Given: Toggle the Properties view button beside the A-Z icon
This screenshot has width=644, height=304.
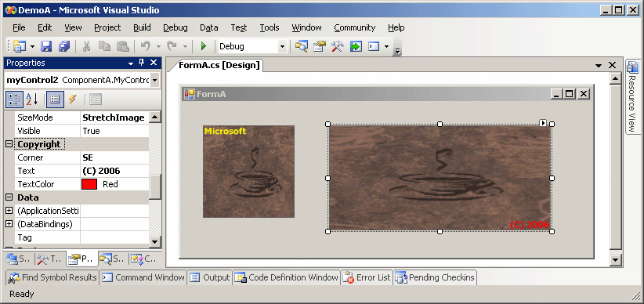Looking at the screenshot, I should [x=55, y=99].
